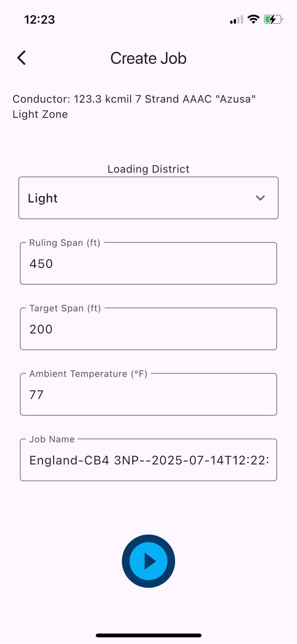Tap the home indicator bar at bottom
The width and height of the screenshot is (297, 644).
point(148,635)
